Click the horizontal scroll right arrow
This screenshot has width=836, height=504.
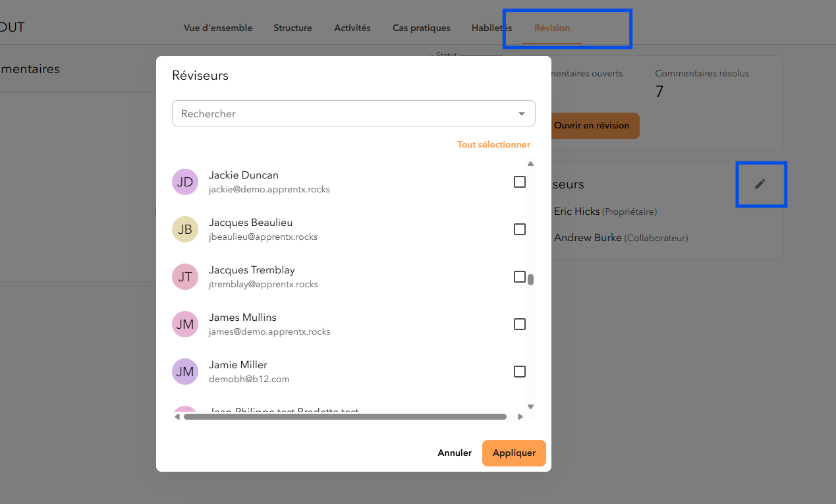[520, 416]
